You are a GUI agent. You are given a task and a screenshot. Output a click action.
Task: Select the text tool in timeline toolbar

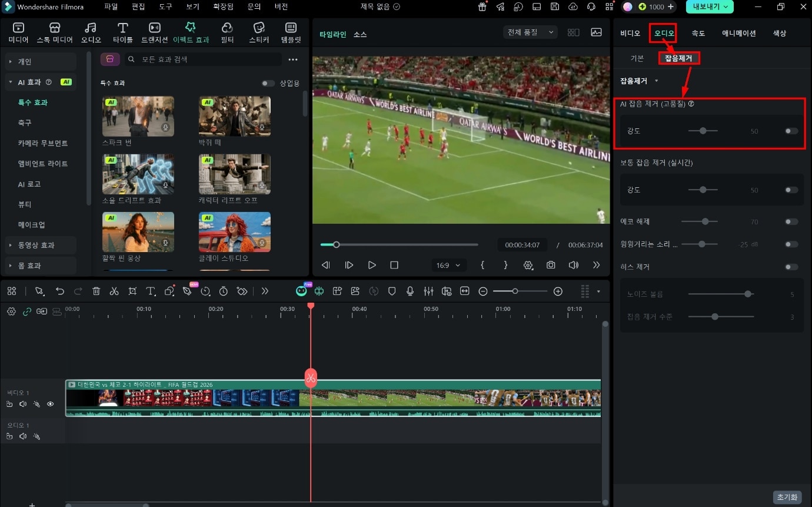click(151, 291)
